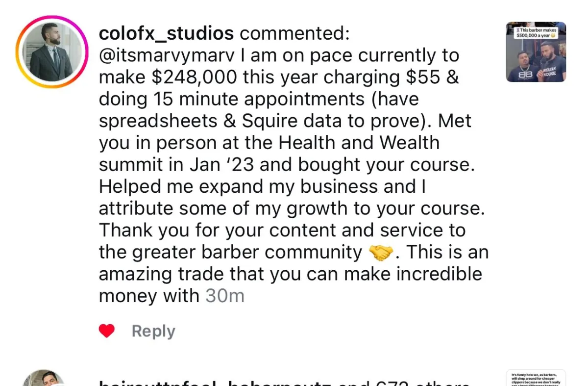Click 'This barber makes $500,000' caption on thumbnail
The width and height of the screenshot is (588, 386).
pos(536,32)
